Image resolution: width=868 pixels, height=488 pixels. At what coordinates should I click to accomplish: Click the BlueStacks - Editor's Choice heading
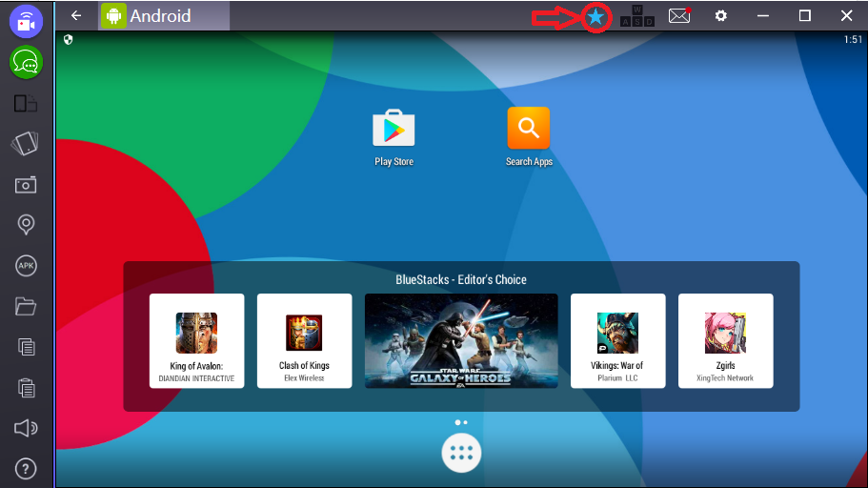(x=461, y=279)
